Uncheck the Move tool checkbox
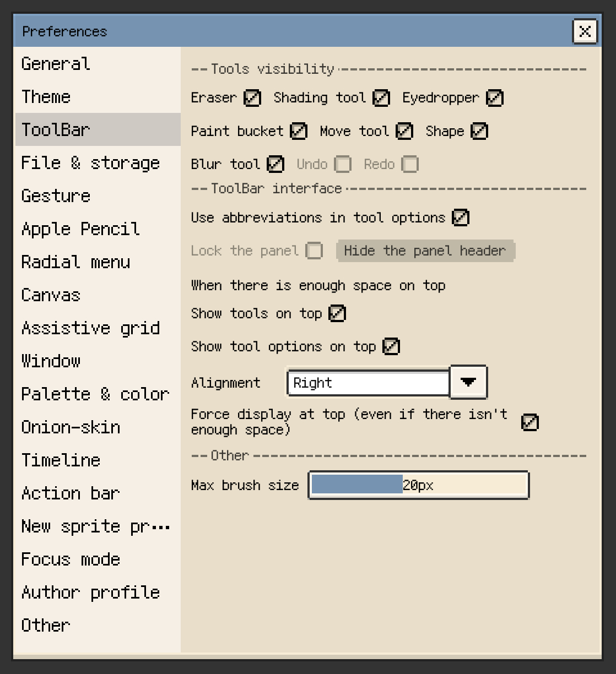The height and width of the screenshot is (674, 616). pyautogui.click(x=404, y=131)
